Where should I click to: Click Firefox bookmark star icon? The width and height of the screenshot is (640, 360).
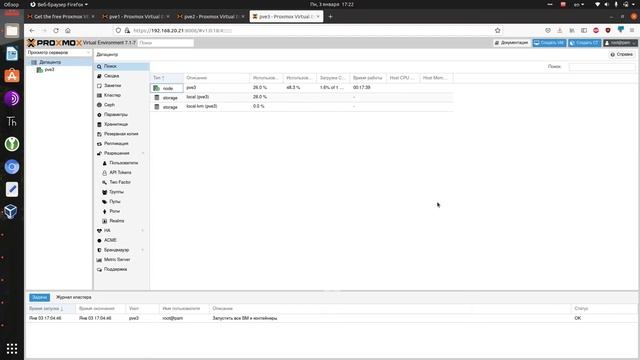[x=498, y=31]
